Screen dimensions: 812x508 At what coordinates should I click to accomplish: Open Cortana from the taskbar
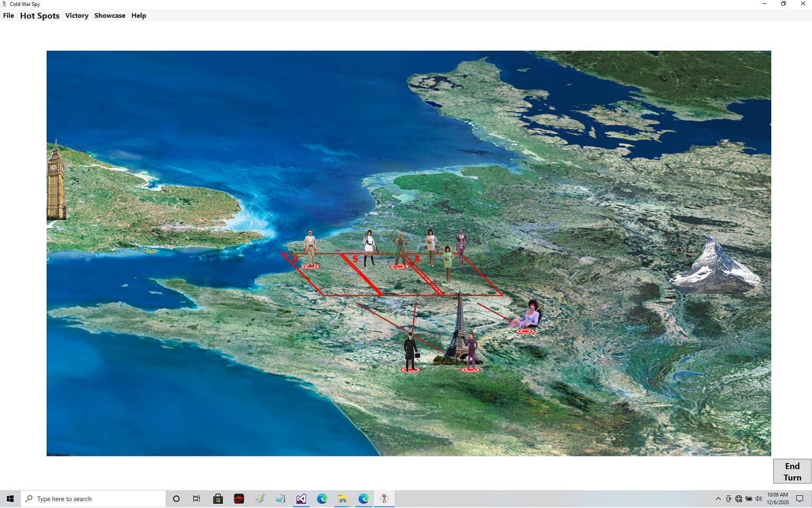176,498
